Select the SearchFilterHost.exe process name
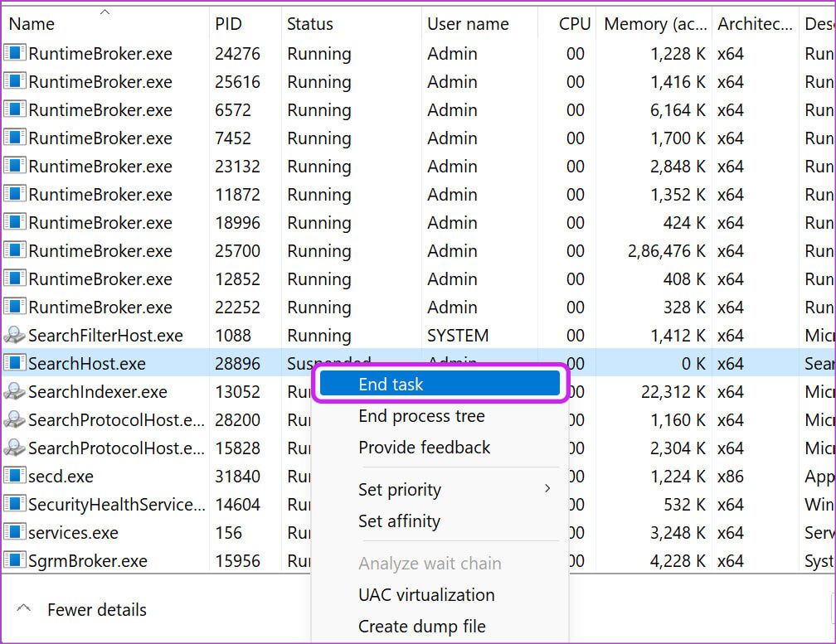 pyautogui.click(x=105, y=335)
